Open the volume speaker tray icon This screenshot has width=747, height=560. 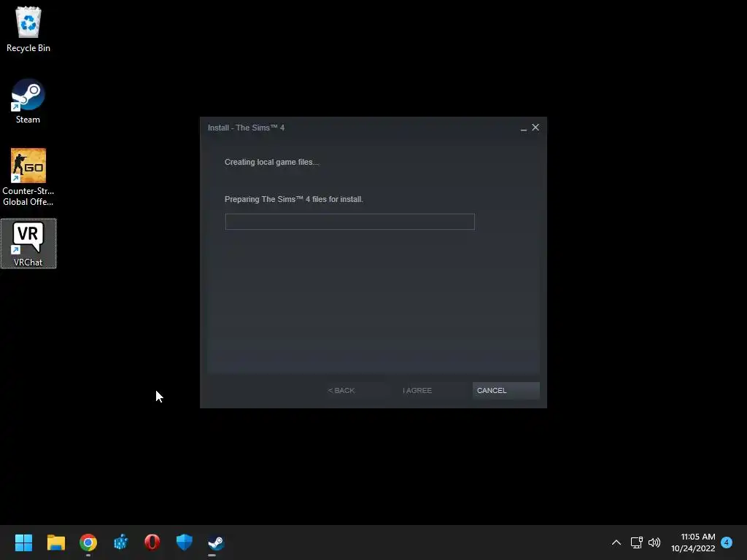(x=654, y=542)
